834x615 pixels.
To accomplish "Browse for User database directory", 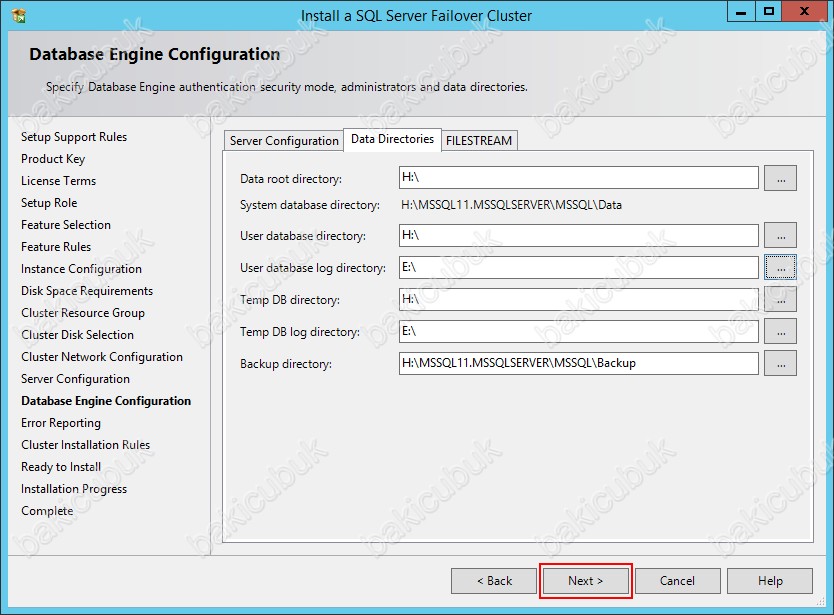I will (x=780, y=235).
